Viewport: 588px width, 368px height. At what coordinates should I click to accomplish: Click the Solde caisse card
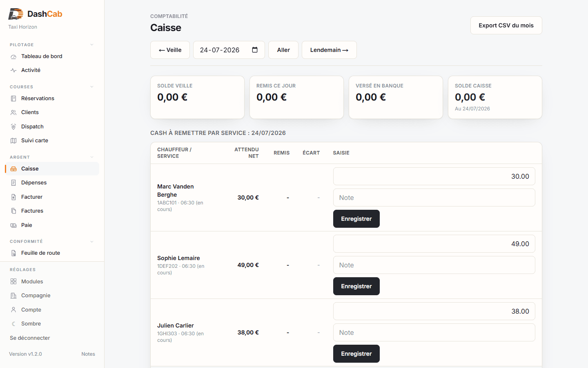pyautogui.click(x=495, y=97)
